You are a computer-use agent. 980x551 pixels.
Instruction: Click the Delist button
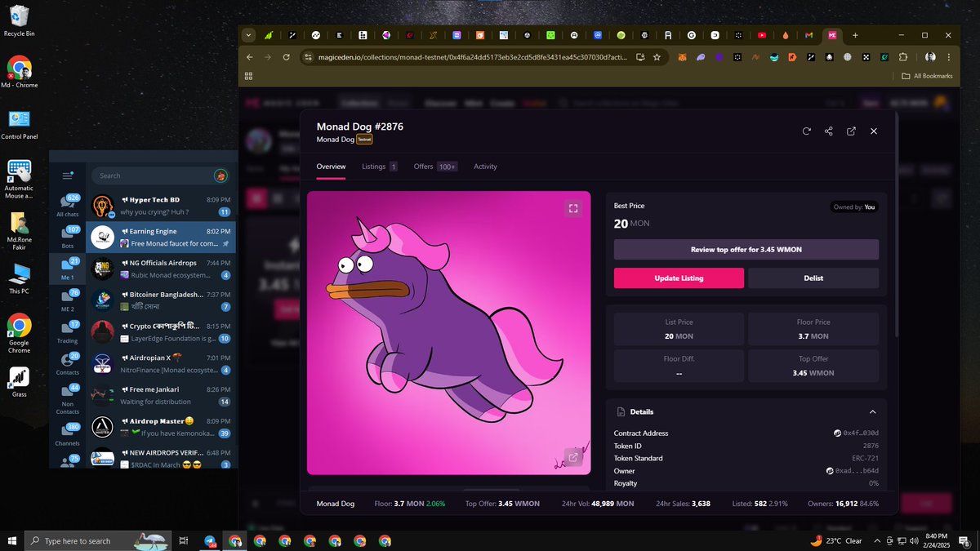click(x=813, y=278)
